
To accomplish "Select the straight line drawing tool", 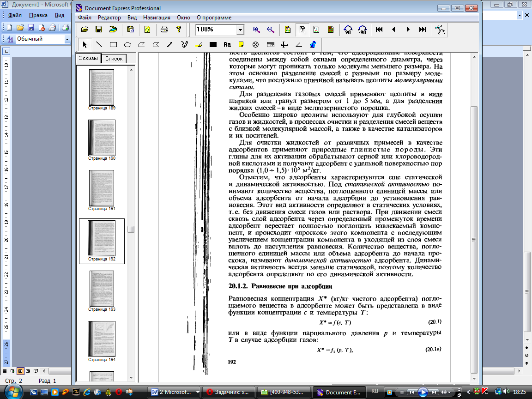I will pyautogui.click(x=99, y=44).
